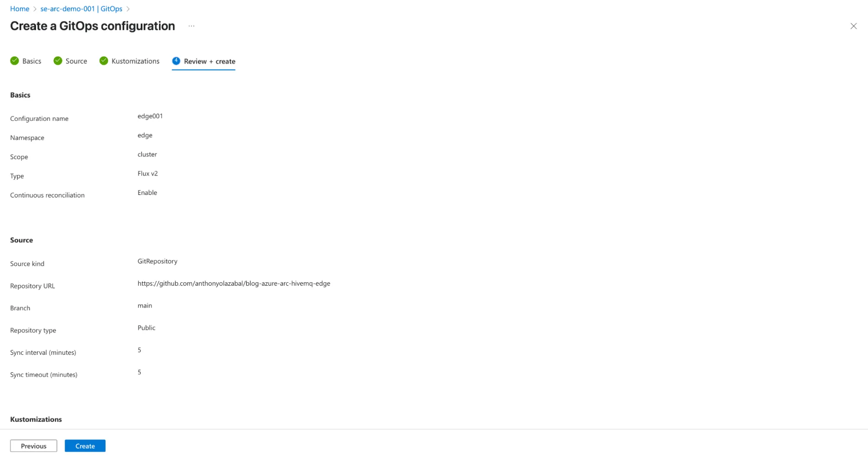The image size is (868, 456).
Task: Click the Create button
Action: click(85, 446)
